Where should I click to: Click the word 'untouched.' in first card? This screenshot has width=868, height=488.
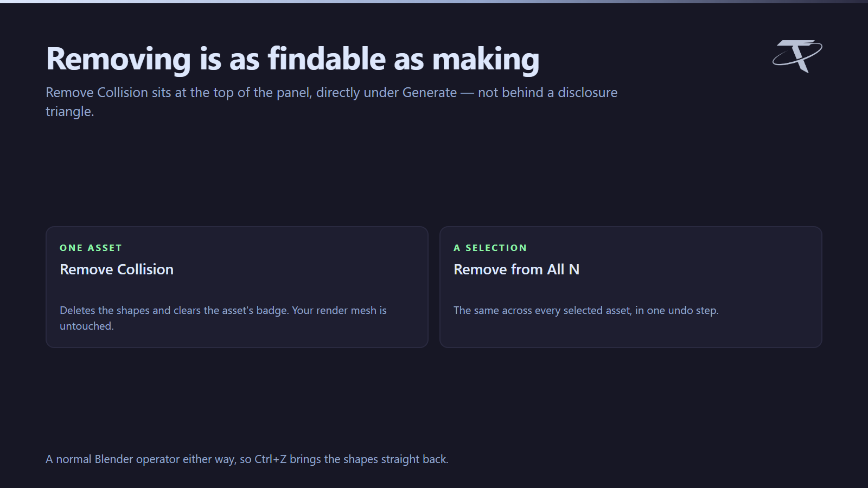click(x=87, y=326)
